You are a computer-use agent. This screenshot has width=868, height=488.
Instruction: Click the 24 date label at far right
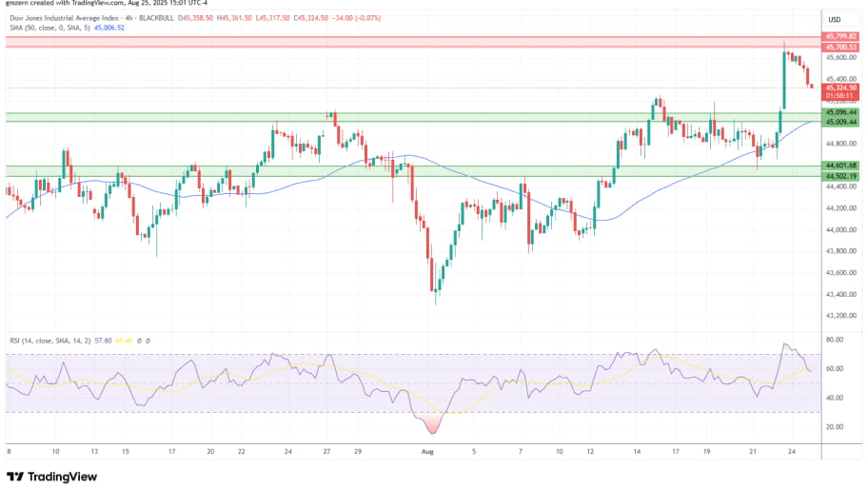(792, 452)
